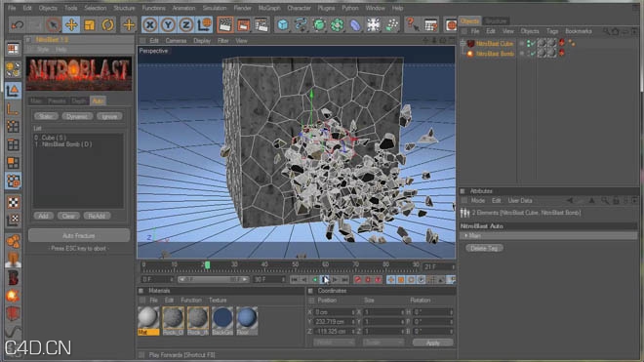
Task: Click the green Play Backwards button
Action: point(314,280)
